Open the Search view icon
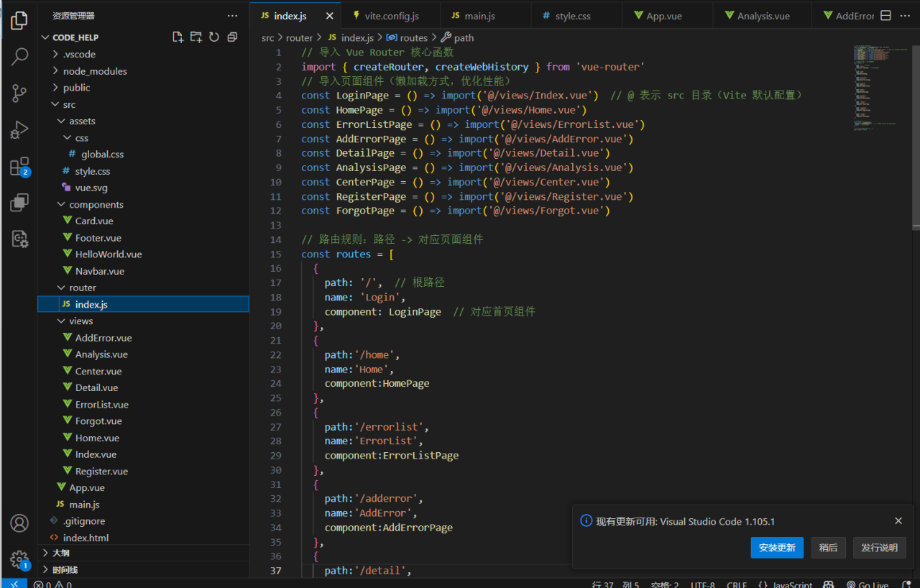The image size is (920, 588). [x=19, y=56]
